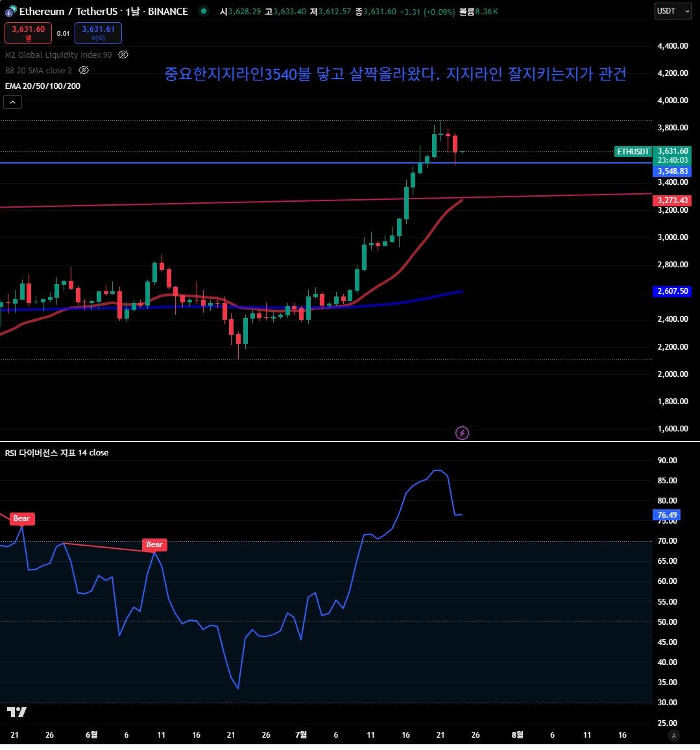The width and height of the screenshot is (700, 750).
Task: Click the 7월 date label on time axis
Action: pos(301,734)
